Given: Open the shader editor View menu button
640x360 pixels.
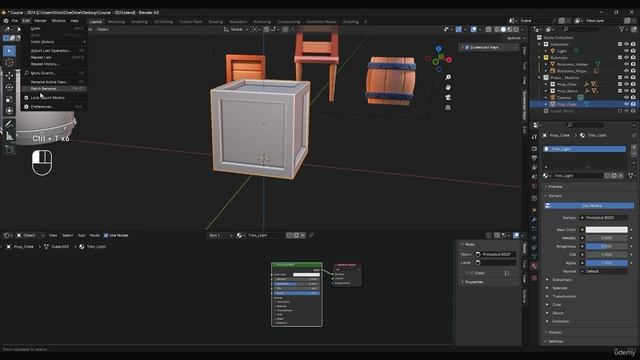Looking at the screenshot, I should point(53,236).
